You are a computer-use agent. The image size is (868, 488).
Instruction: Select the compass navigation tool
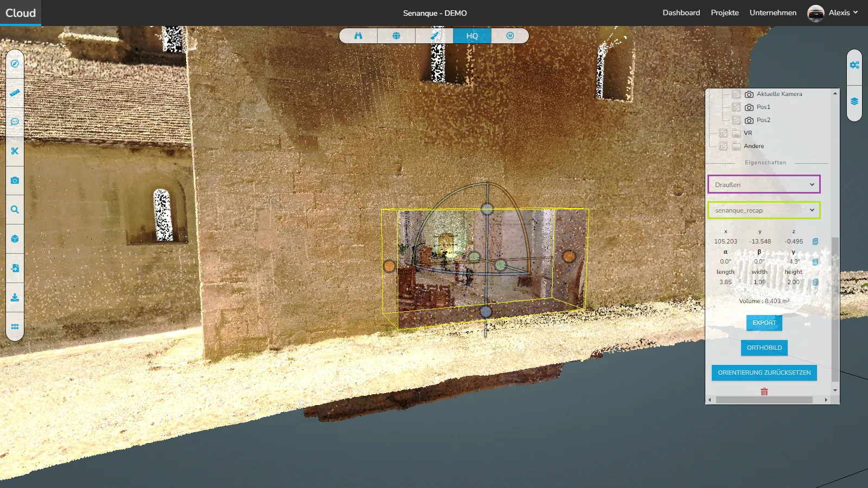point(15,63)
